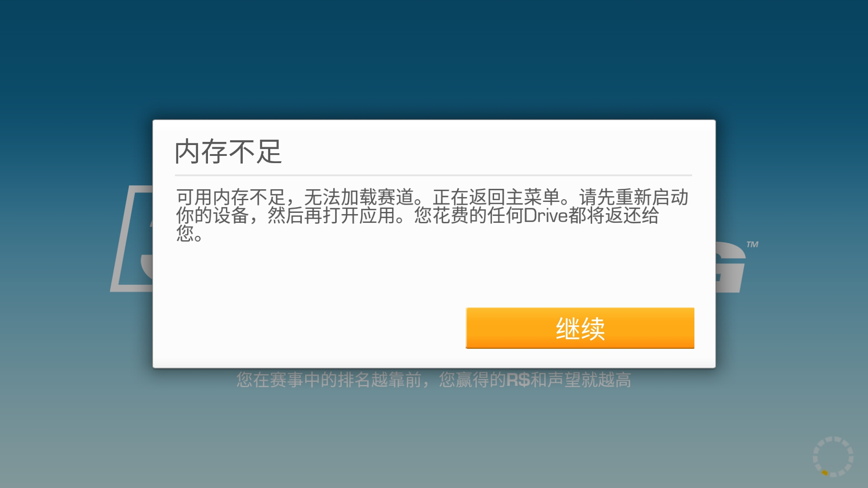
Task: Select the 内存不足 dialog title
Action: pyautogui.click(x=228, y=151)
